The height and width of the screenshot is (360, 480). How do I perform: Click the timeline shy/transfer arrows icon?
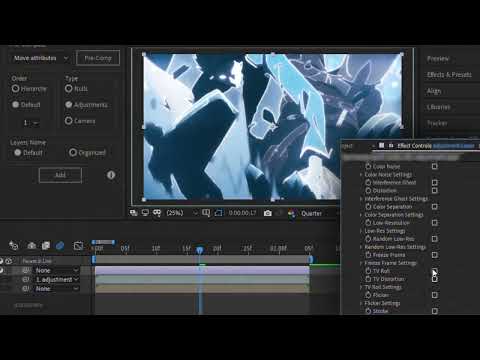[13, 246]
